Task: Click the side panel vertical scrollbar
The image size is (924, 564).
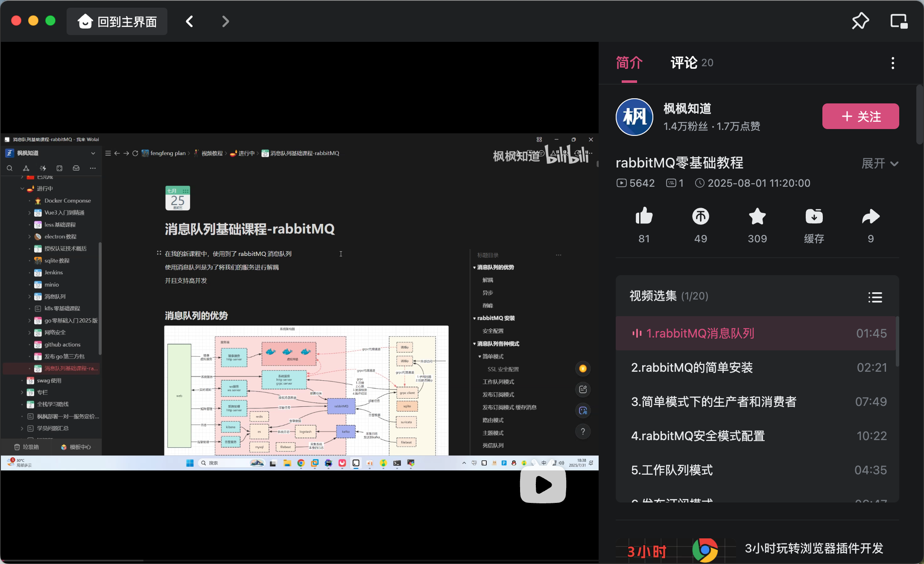Action: point(919,115)
